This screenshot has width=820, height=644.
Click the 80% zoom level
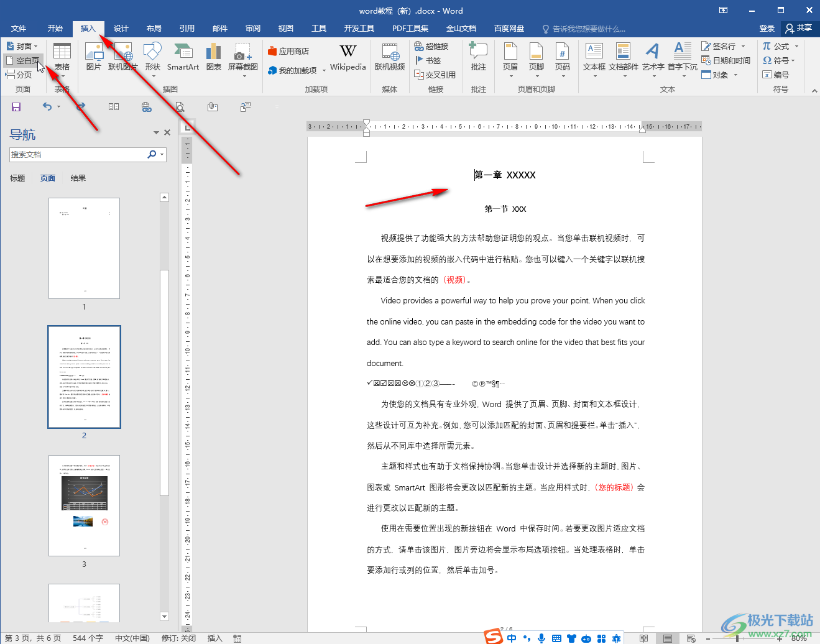(x=799, y=638)
